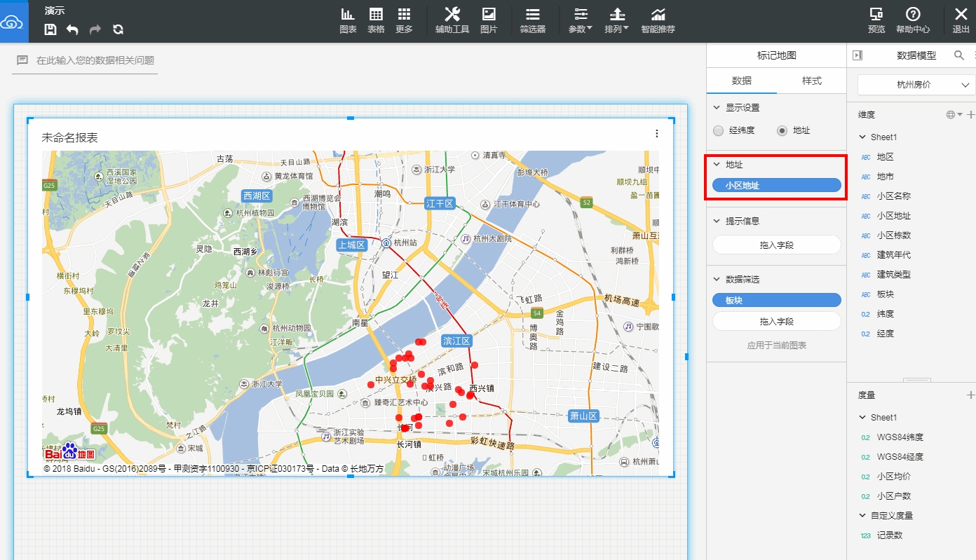Select the 经度 dimension field
This screenshot has width=976, height=560.
[885, 334]
